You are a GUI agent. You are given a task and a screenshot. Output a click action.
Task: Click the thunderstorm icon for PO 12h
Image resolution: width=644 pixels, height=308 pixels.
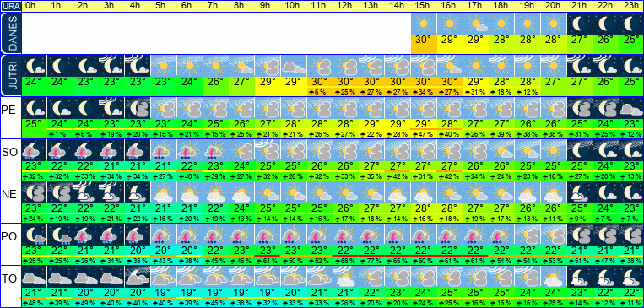345,234
